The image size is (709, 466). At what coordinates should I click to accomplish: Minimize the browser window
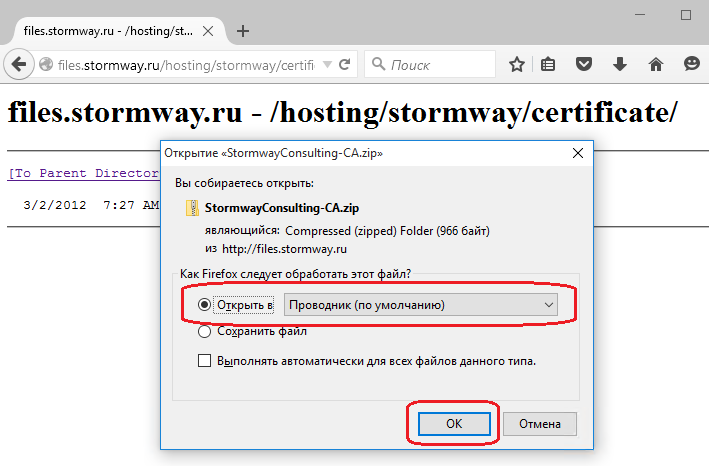pyautogui.click(x=640, y=15)
